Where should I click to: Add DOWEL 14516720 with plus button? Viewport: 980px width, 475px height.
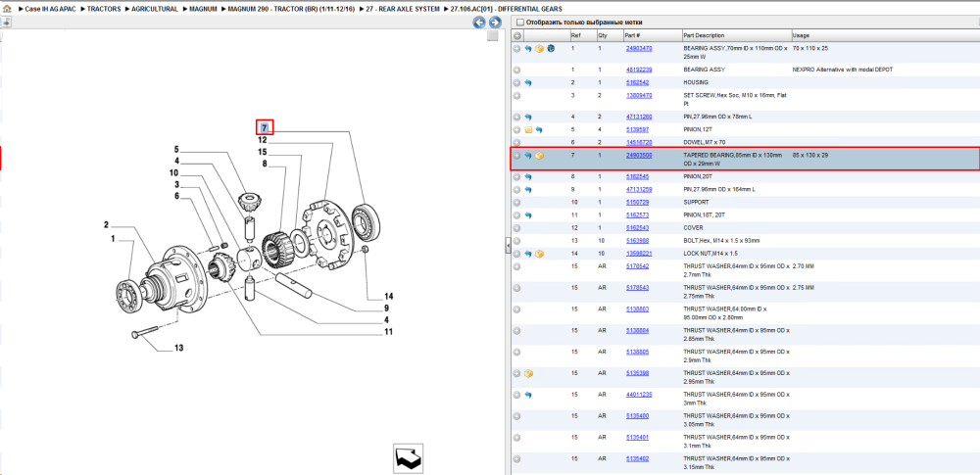[516, 143]
